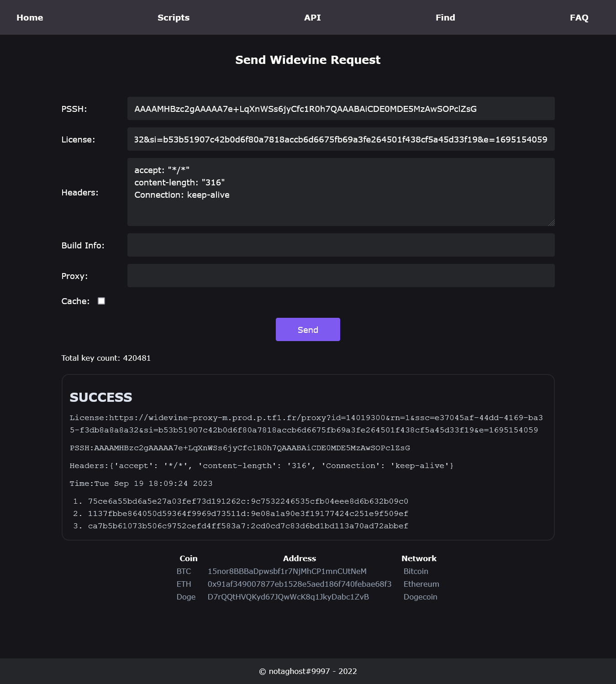Image resolution: width=616 pixels, height=684 pixels.
Task: Open the Home navigation link
Action: click(x=30, y=17)
